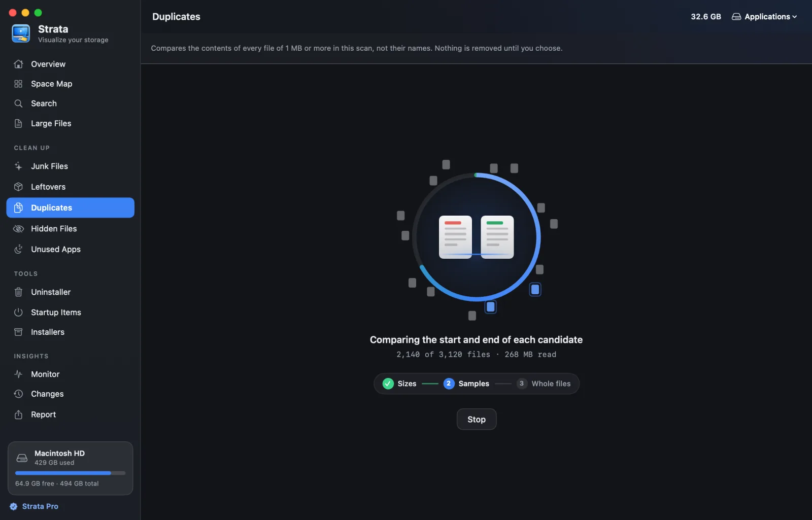Click the '64.9 GB free · 494 GB total' text

pyautogui.click(x=57, y=483)
